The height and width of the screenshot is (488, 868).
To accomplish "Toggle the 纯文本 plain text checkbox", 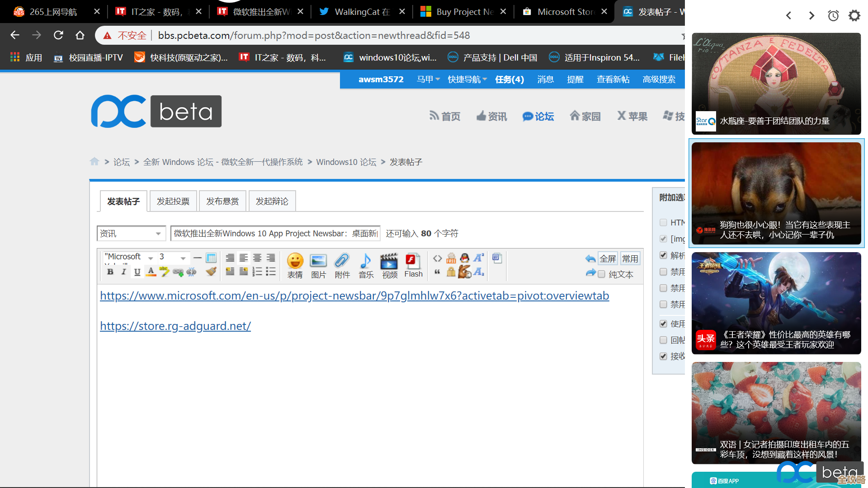I will pyautogui.click(x=601, y=274).
